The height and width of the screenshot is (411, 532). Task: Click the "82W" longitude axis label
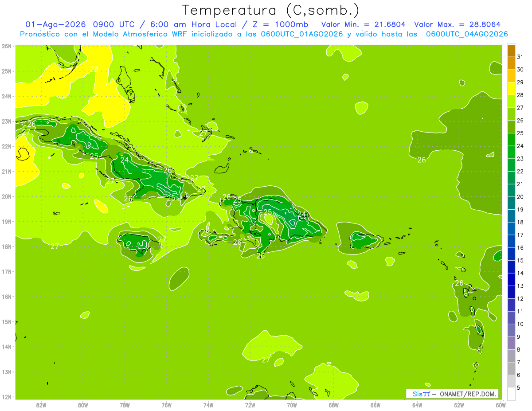(x=41, y=405)
